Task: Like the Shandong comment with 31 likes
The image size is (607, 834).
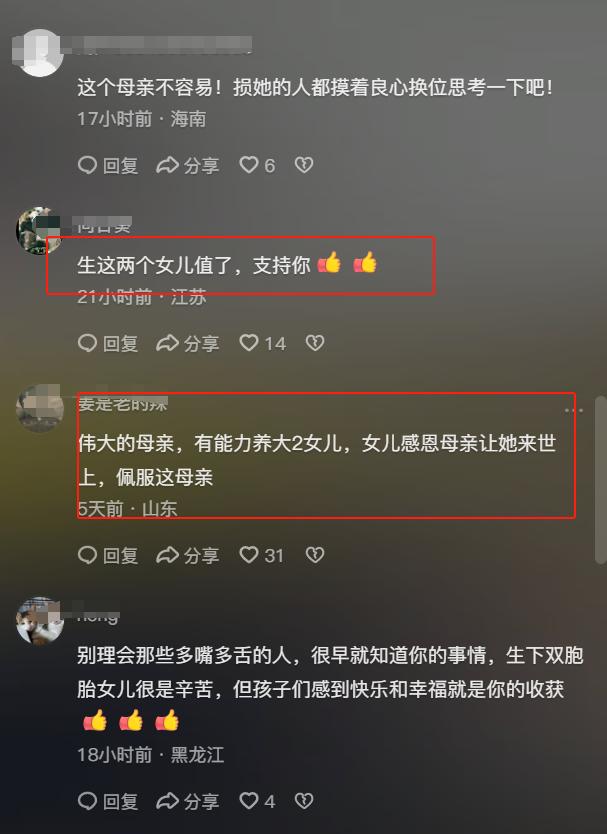Action: coord(261,555)
